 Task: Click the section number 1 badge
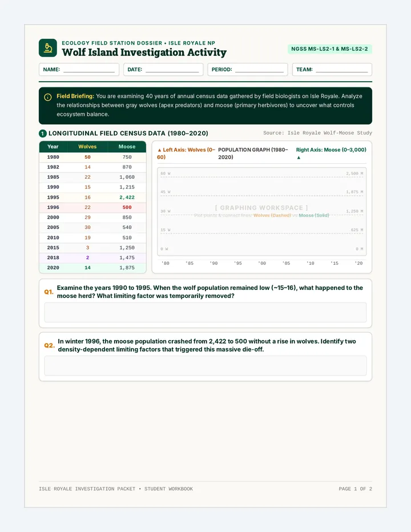click(x=42, y=134)
